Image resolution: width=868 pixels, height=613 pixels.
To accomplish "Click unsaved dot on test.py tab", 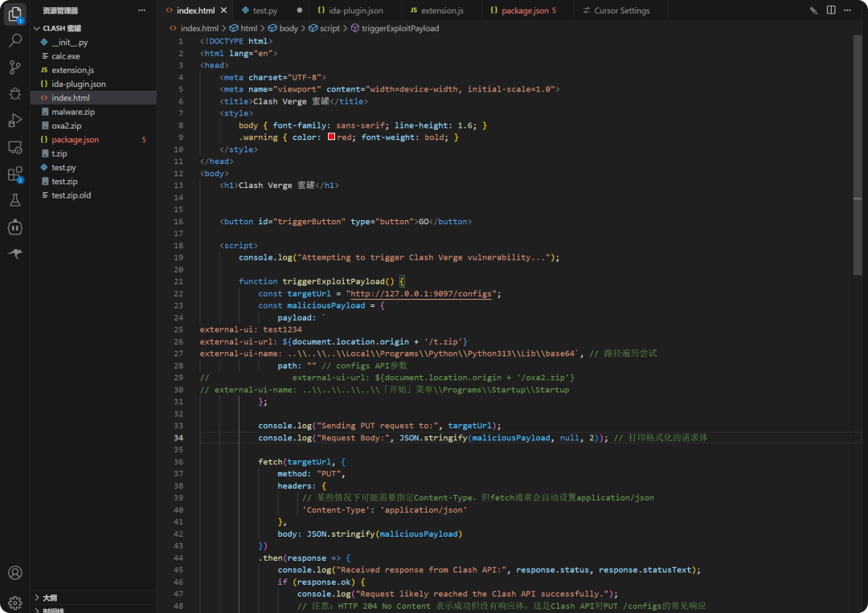I will coord(300,10).
